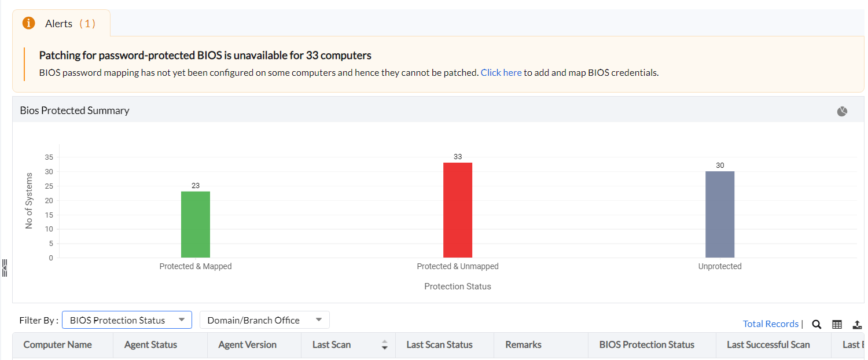Click the Agent Status column header
This screenshot has width=868, height=360.
click(x=150, y=345)
